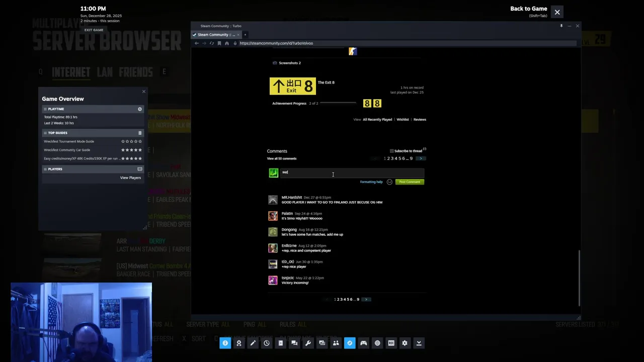This screenshot has width=644, height=362.
Task: Click Playtime panel clock icon
Action: (140, 109)
